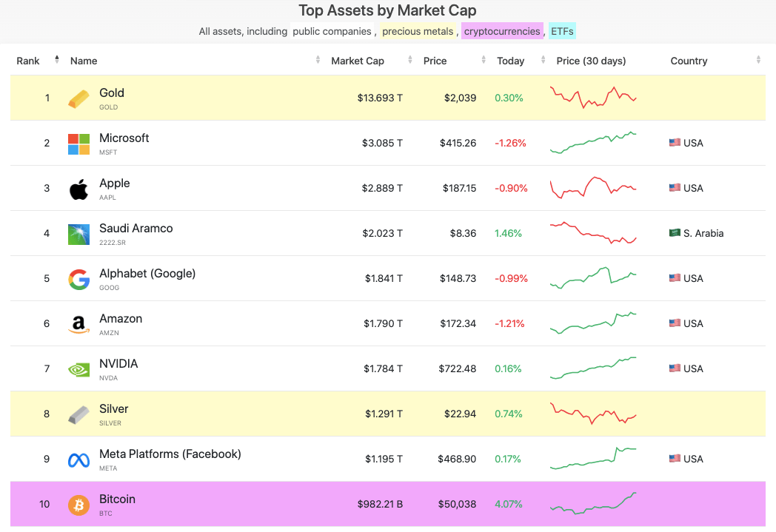The image size is (776, 532).
Task: Click Saudi Aramco's 30-day price chart
Action: 593,233
